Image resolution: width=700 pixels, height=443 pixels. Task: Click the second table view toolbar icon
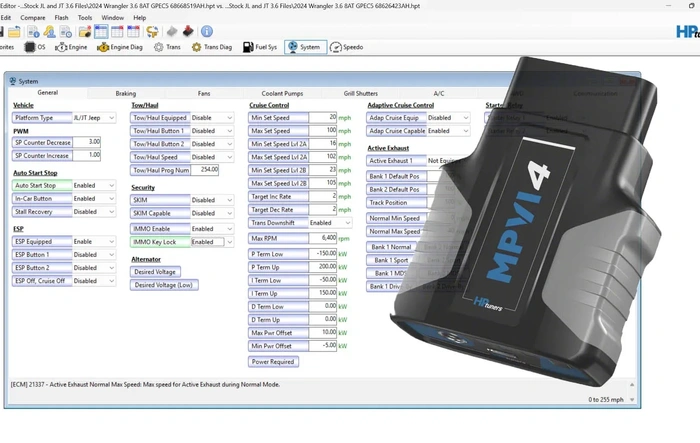(117, 32)
